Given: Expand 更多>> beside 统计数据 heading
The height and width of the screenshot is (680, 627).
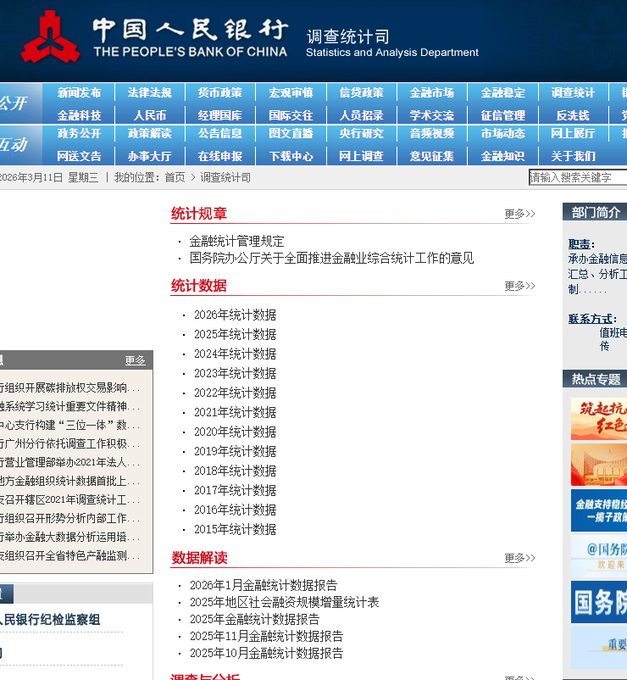Looking at the screenshot, I should (x=520, y=286).
